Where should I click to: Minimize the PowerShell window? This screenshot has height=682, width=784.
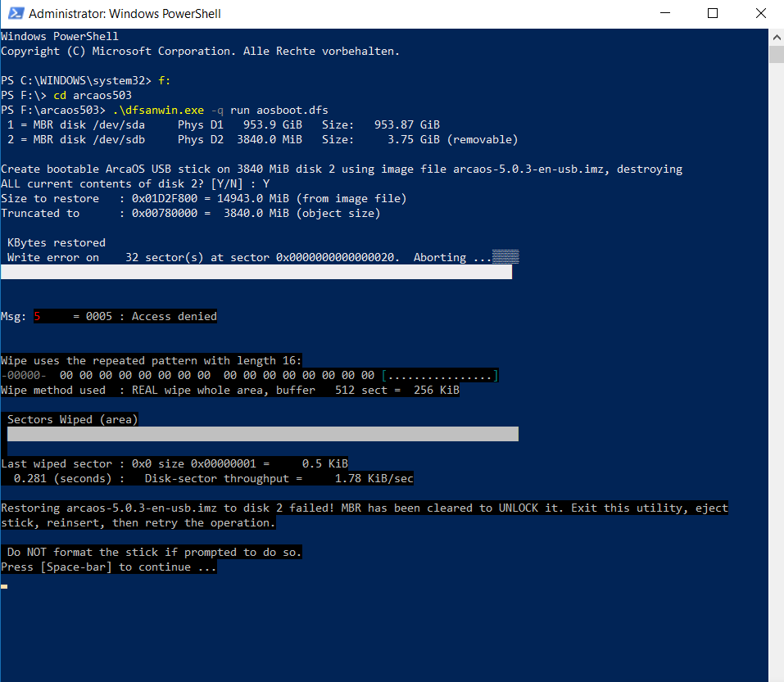coord(665,13)
